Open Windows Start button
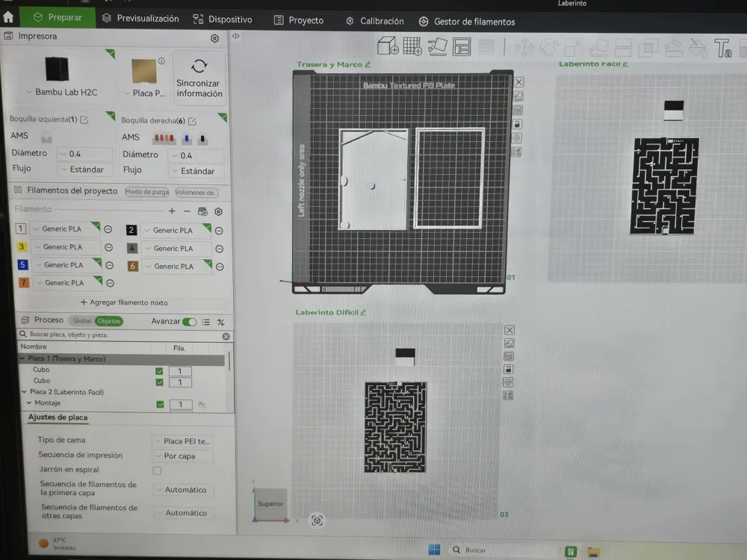 434,550
